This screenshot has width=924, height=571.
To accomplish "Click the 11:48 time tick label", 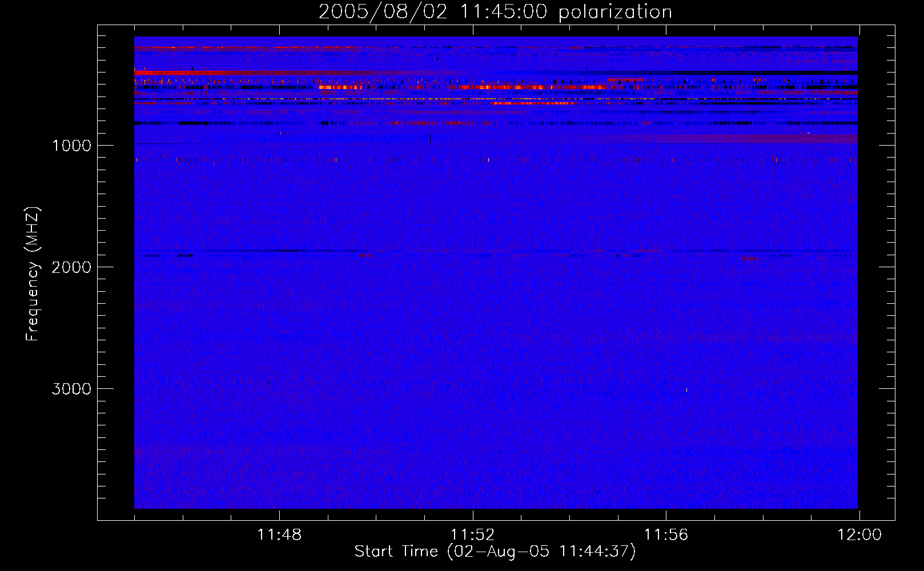I will 279,535.
